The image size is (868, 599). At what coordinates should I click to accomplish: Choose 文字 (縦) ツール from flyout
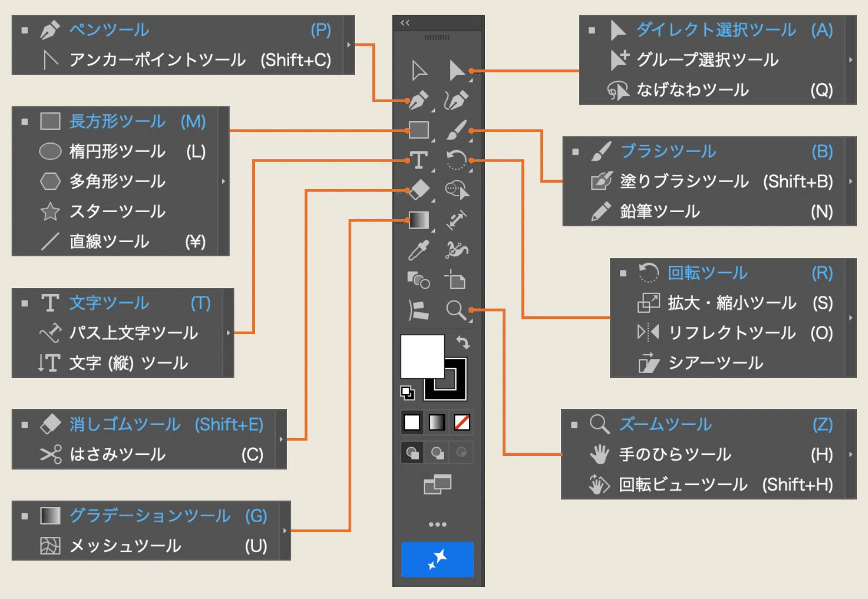point(118,363)
